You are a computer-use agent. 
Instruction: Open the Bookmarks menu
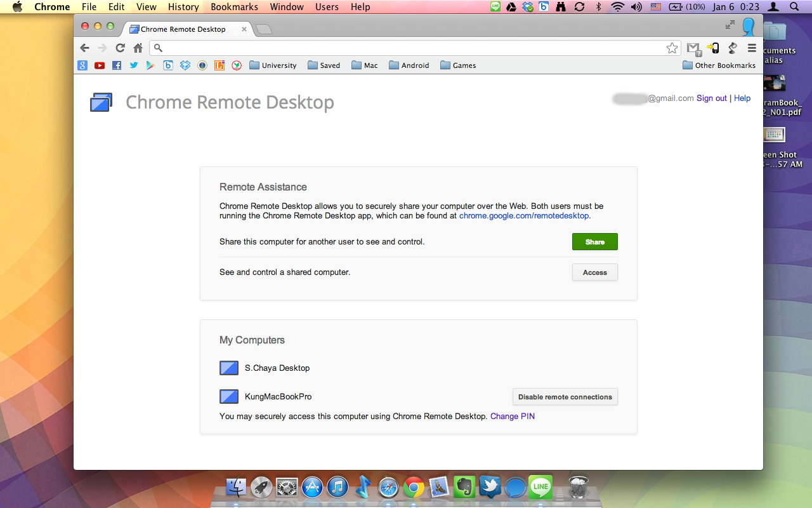235,7
